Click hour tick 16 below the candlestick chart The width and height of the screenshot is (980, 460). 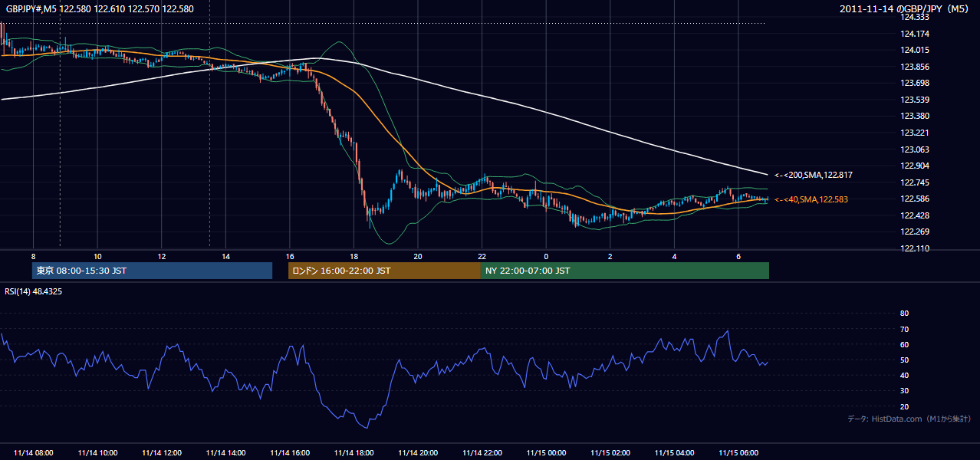point(290,256)
